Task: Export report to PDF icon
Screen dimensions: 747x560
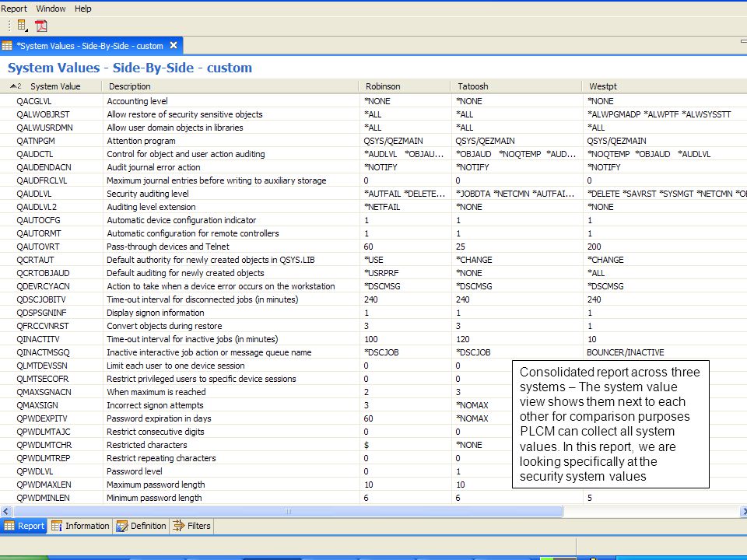Action: (41, 26)
